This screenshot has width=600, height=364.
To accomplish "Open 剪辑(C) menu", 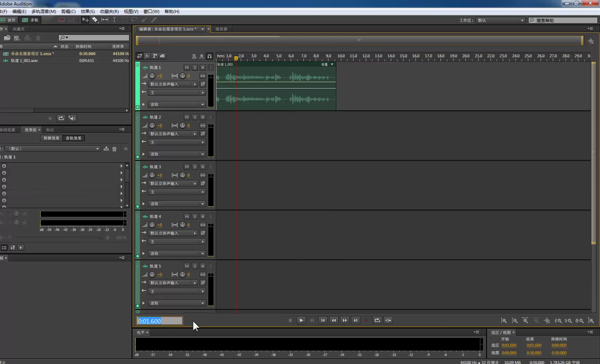I will (x=68, y=11).
